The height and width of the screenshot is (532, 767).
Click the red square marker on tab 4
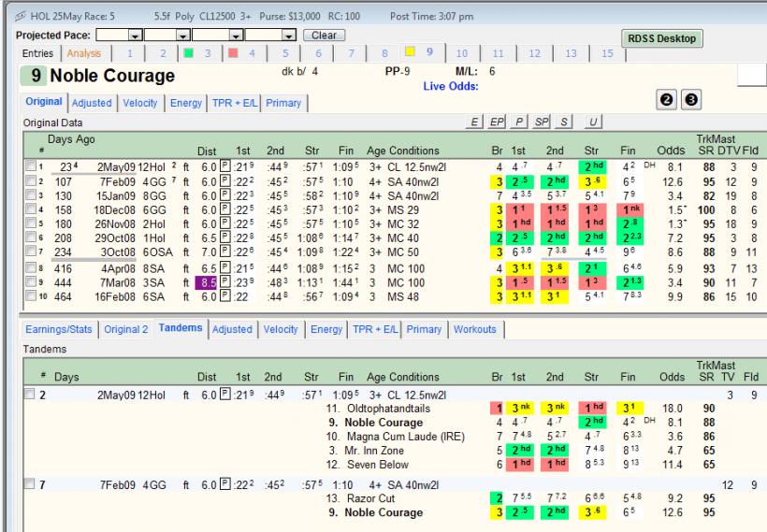233,52
